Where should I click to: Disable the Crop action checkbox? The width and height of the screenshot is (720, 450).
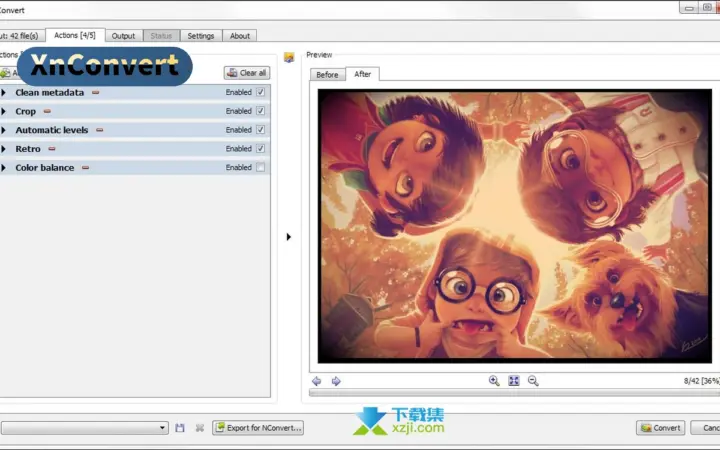(260, 111)
